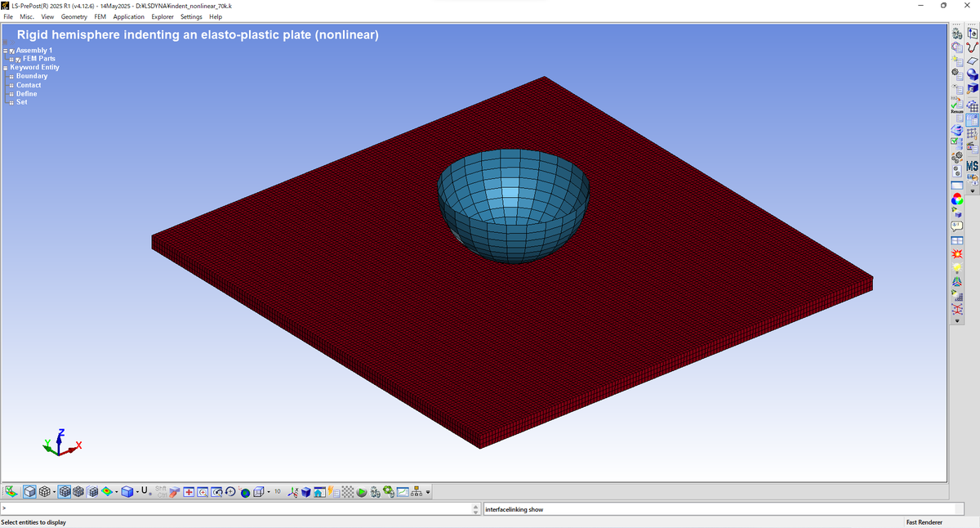This screenshot has width=980, height=528.
Task: Open the dropdown arrow next to fringe contour icon
Action: pos(116,492)
